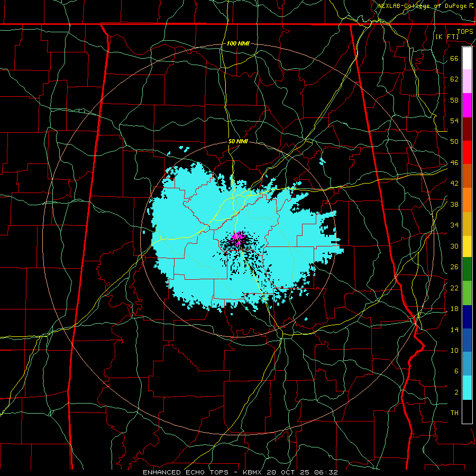Click the light blue 6 kft swatch
Image resolution: width=476 pixels, height=476 pixels.
[x=467, y=364]
